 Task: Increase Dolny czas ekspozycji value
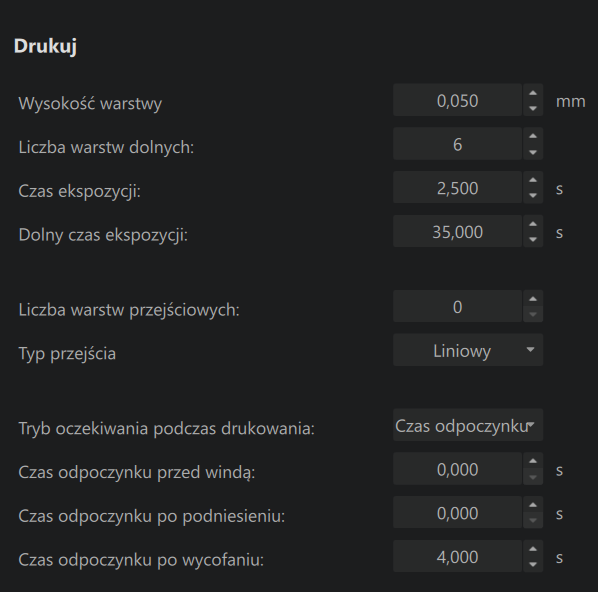(533, 224)
